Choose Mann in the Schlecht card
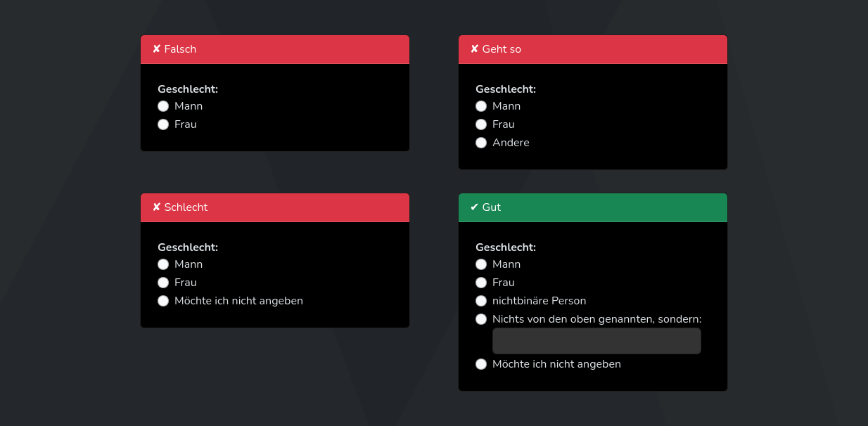Screen dimensions: 868x426 pyautogui.click(x=163, y=264)
